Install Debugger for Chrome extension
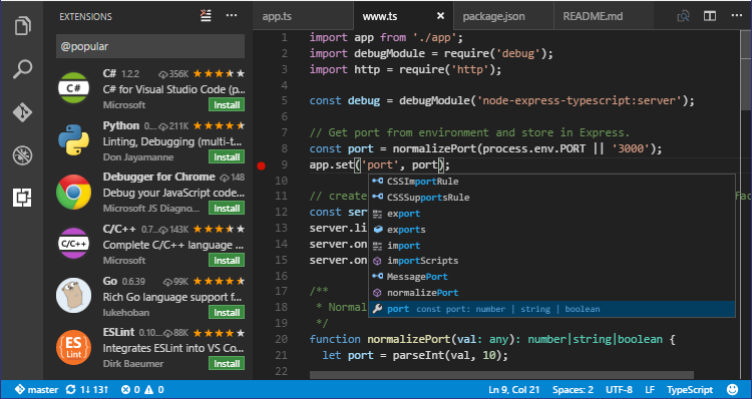 [x=226, y=208]
